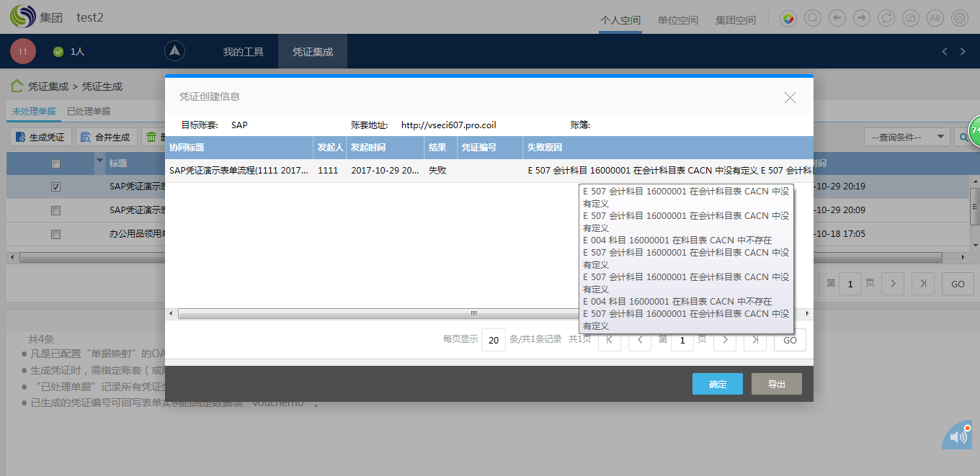Switch to 单位空间 tab
980x476 pixels.
click(678, 20)
